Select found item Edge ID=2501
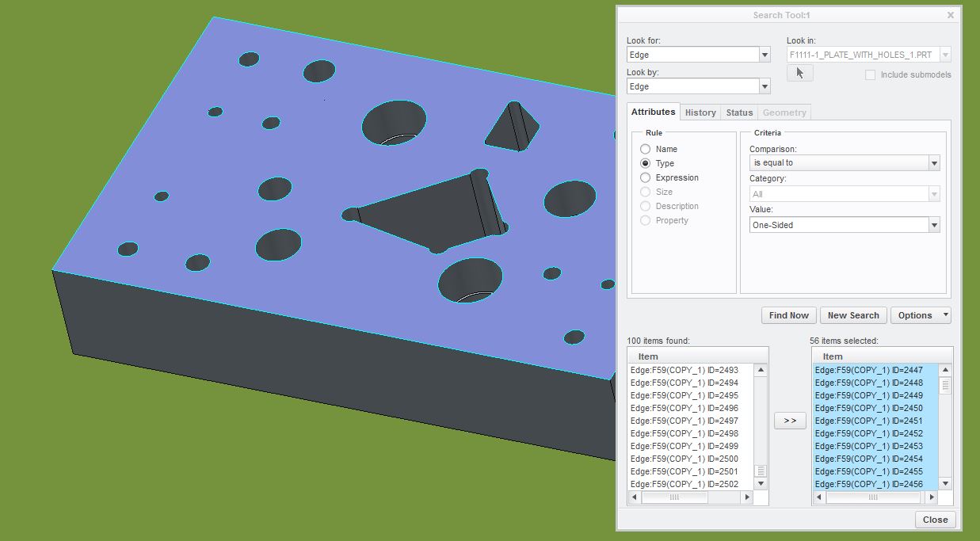Screen dimensions: 980x541 click(691, 471)
